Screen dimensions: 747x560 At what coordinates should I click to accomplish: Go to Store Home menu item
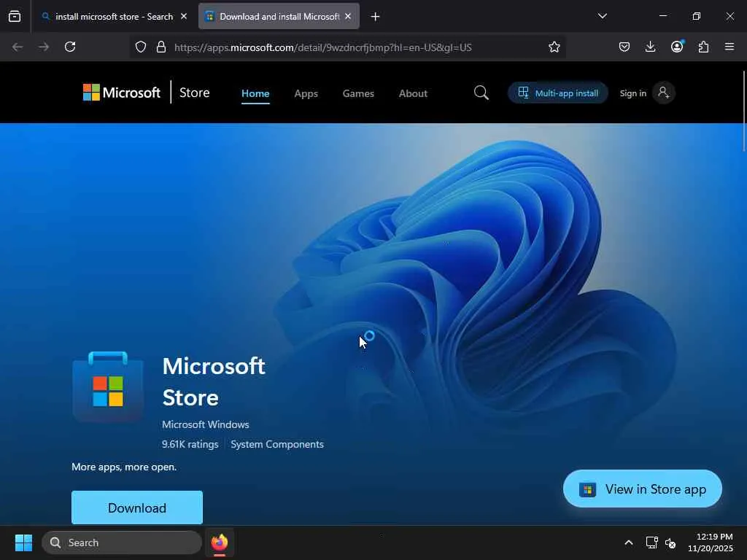(255, 93)
